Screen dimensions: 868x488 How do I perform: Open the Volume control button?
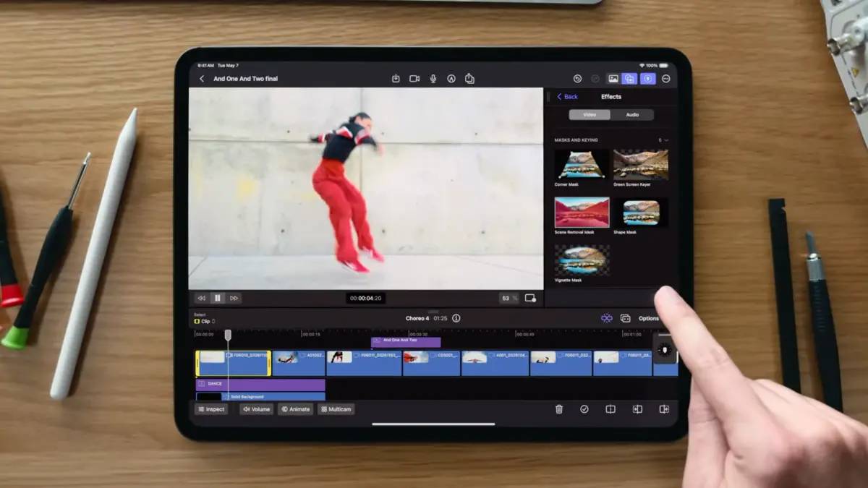pos(256,409)
